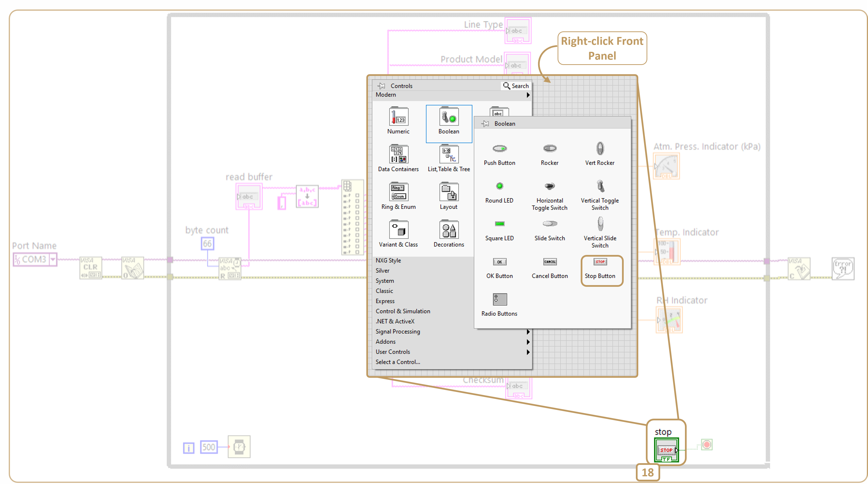Click the VISA Configure Serial Port node
Screen dimensions: 868x487
click(x=133, y=268)
